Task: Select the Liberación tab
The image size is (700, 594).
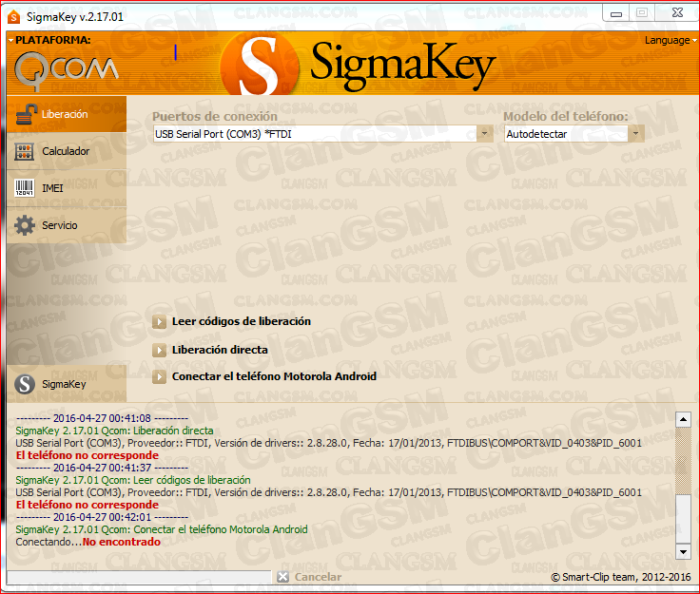Action: (67, 114)
